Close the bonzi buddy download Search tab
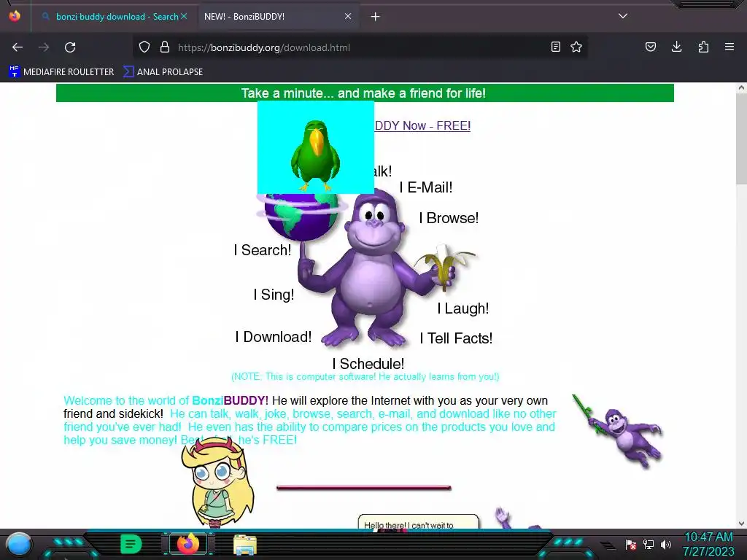The width and height of the screenshot is (747, 560). [184, 16]
